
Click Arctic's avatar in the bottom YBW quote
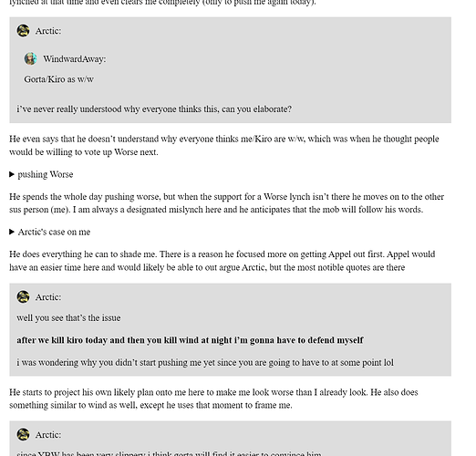tap(23, 434)
